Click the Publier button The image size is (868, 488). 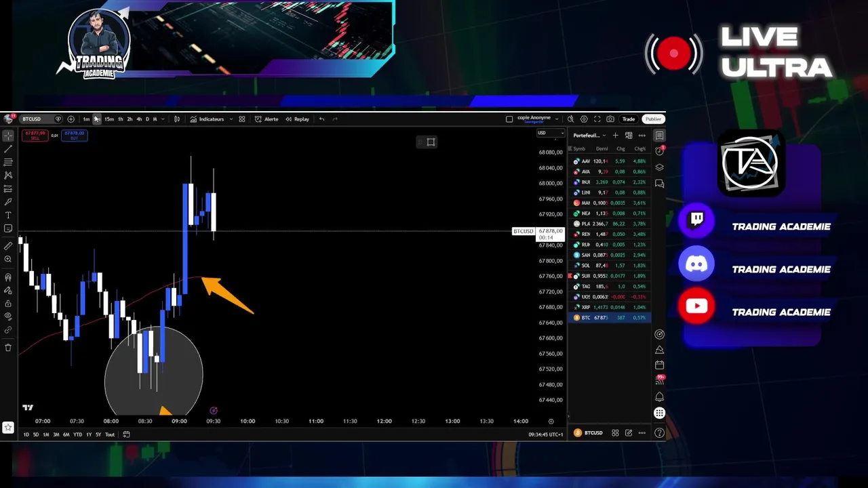pos(653,119)
